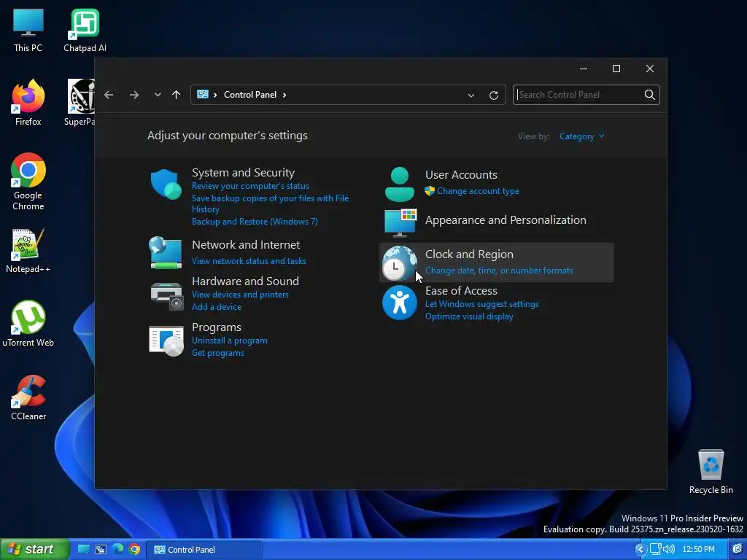Open the recent locations chevron dropdown
747x560 pixels.
tap(158, 95)
